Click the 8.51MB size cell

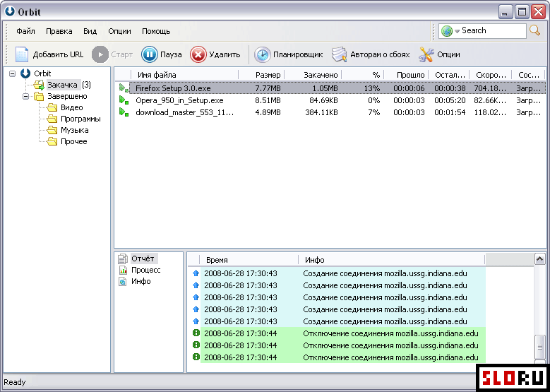268,101
